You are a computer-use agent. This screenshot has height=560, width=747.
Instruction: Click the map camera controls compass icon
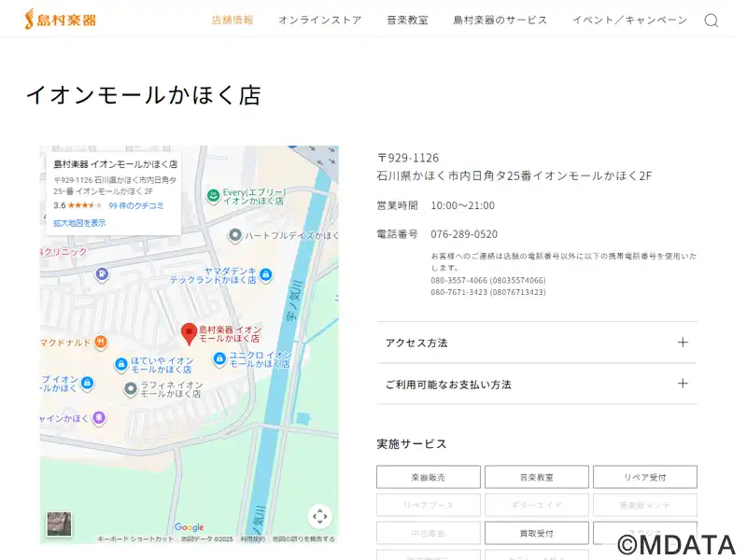click(319, 516)
